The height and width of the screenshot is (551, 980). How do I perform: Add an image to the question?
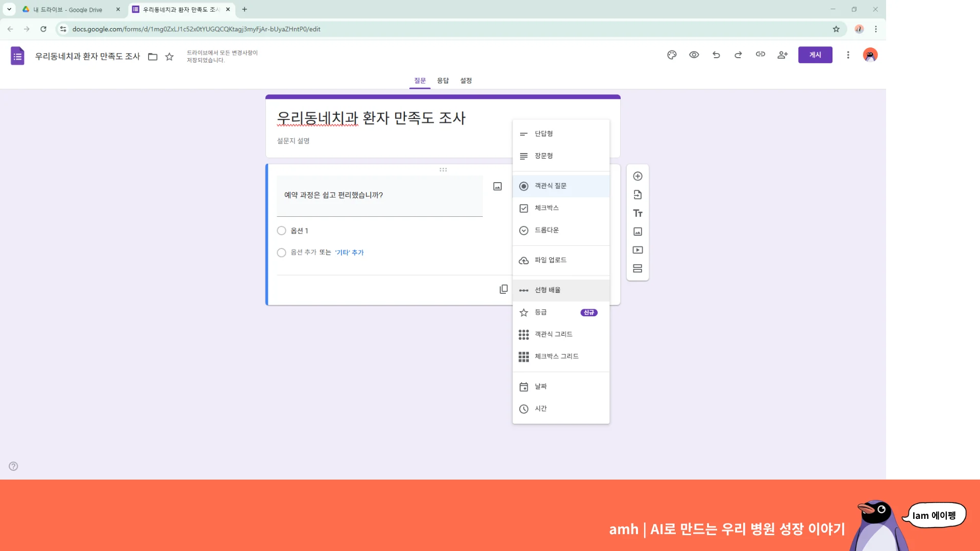point(497,186)
